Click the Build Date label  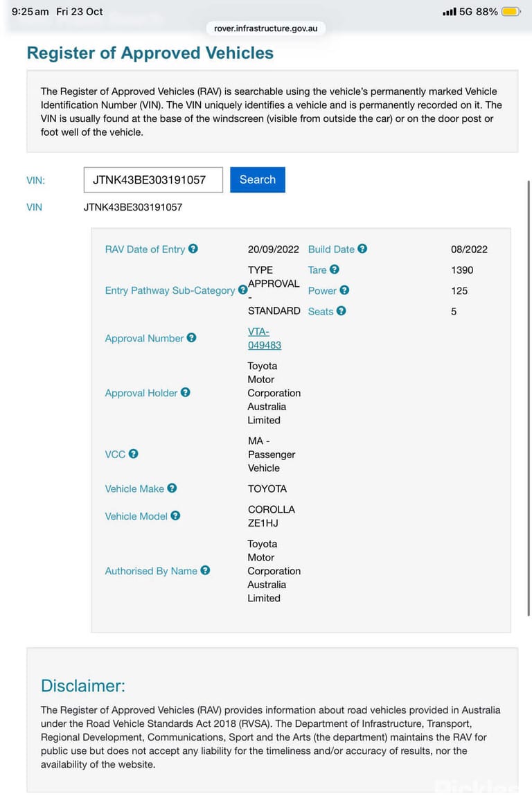(331, 249)
